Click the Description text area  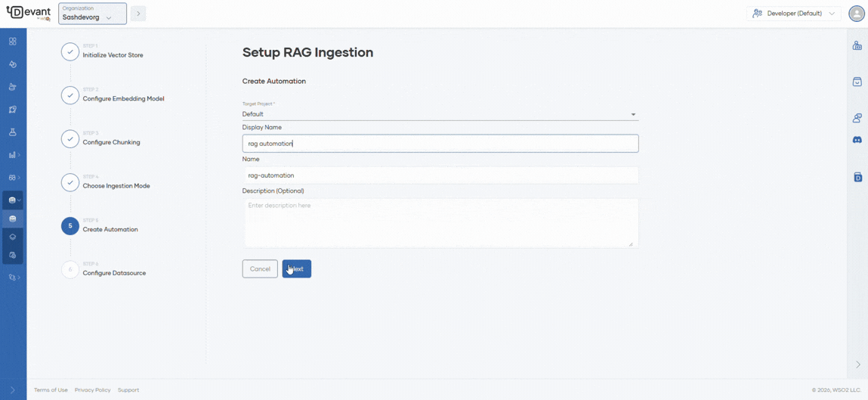pos(440,223)
